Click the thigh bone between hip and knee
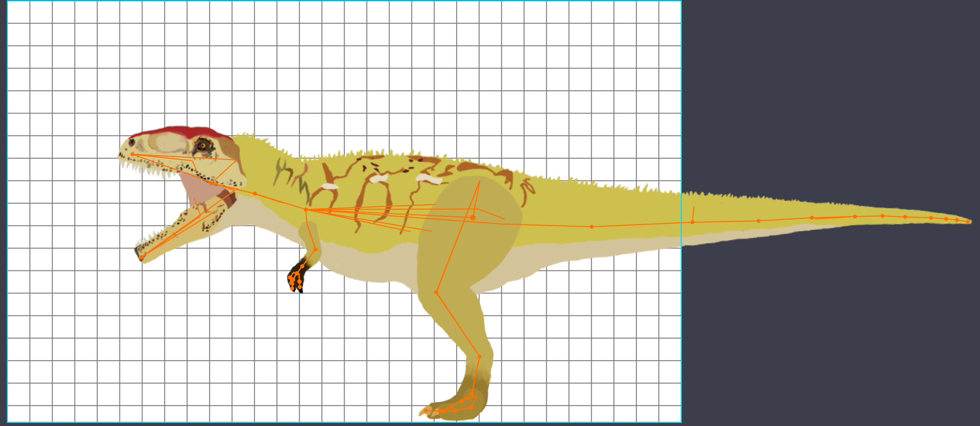 pos(455,255)
